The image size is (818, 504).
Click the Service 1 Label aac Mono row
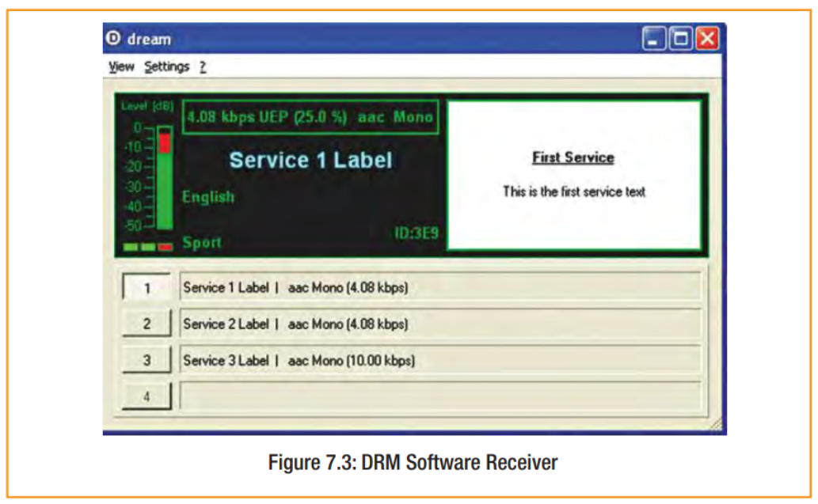click(439, 286)
